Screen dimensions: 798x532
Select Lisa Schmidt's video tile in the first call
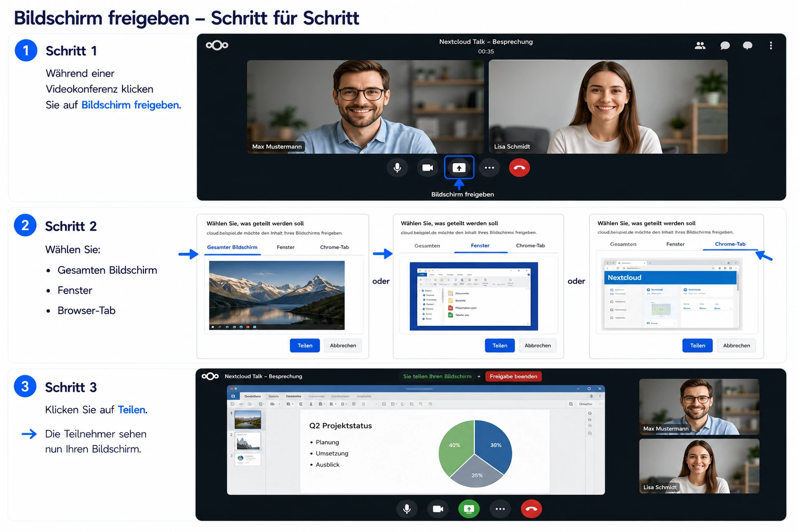tap(608, 107)
